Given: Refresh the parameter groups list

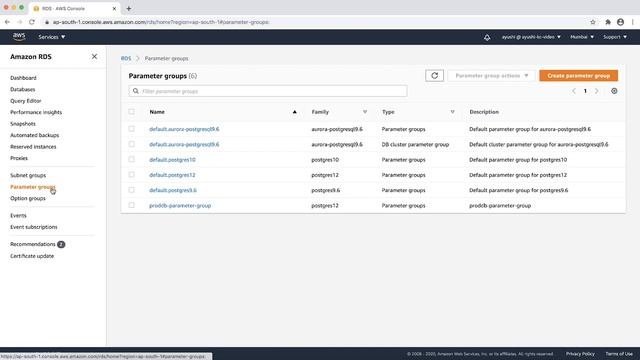Looking at the screenshot, I should pyautogui.click(x=434, y=76).
